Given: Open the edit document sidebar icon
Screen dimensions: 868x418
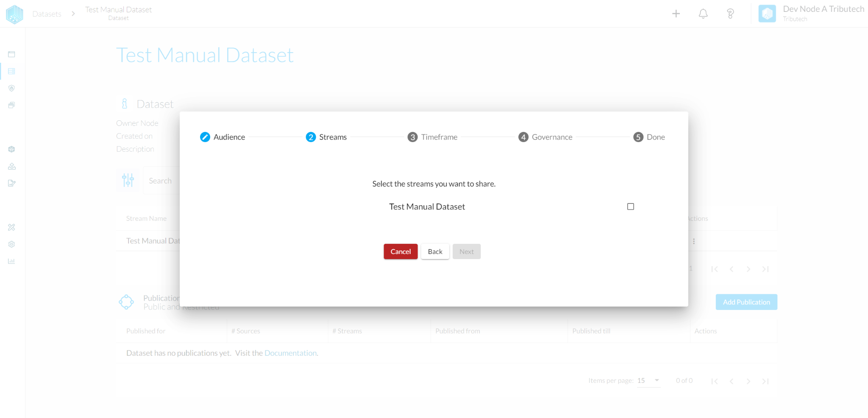Looking at the screenshot, I should click(x=11, y=183).
